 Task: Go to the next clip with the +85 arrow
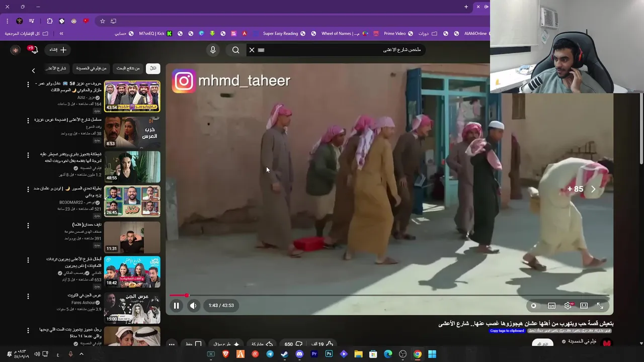593,189
